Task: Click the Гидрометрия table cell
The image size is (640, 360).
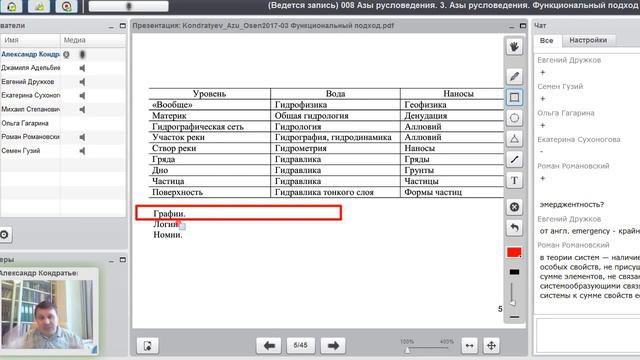Action: [x=336, y=148]
